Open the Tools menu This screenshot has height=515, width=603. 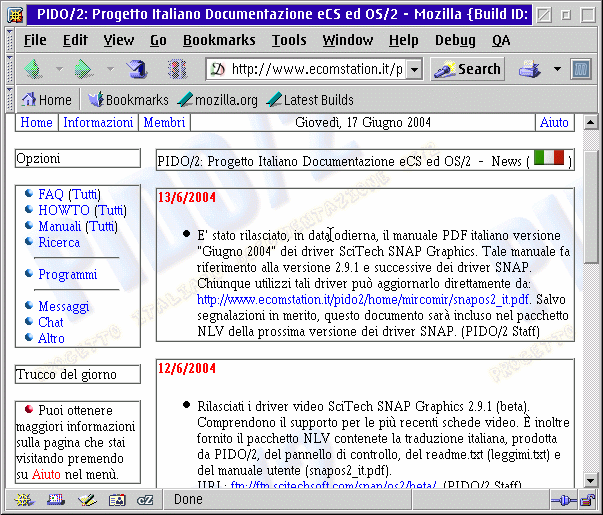[x=289, y=40]
